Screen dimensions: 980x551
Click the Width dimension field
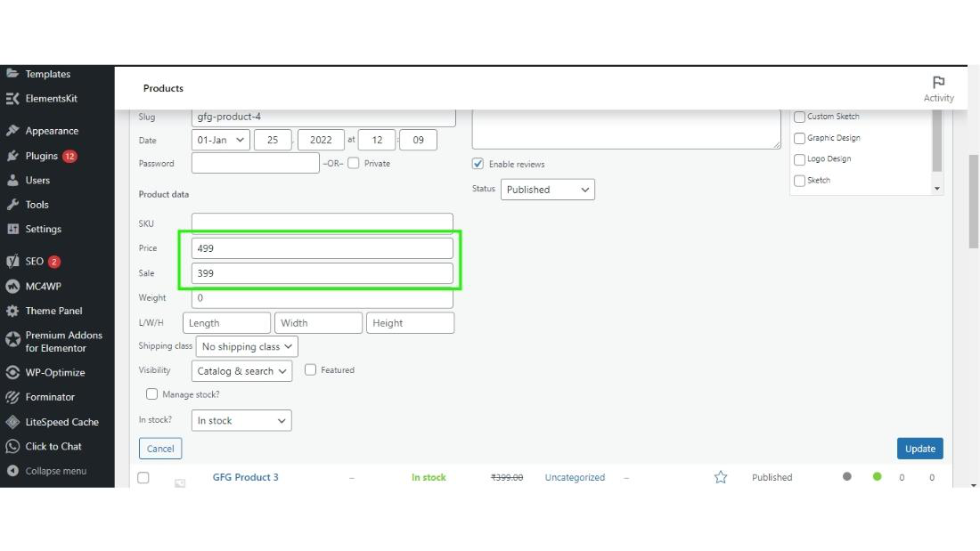click(x=318, y=323)
